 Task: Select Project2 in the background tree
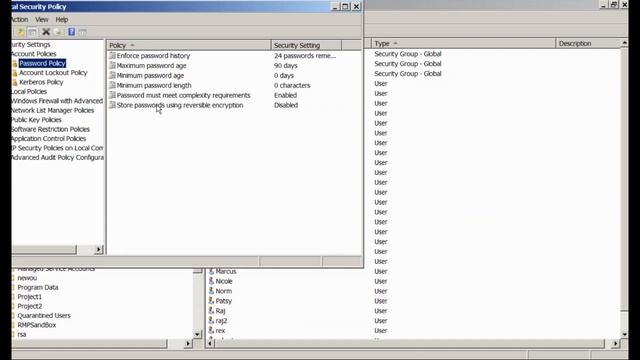[x=29, y=306]
